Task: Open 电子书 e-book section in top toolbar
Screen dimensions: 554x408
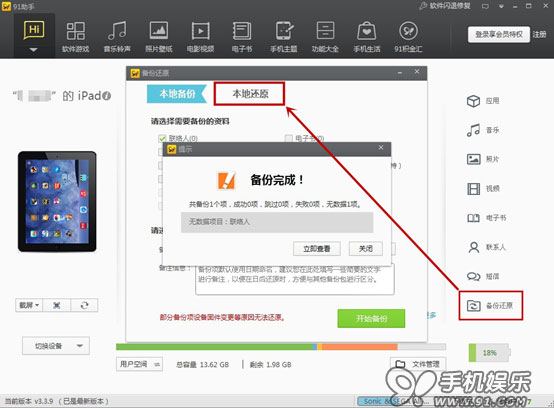Action: point(242,37)
